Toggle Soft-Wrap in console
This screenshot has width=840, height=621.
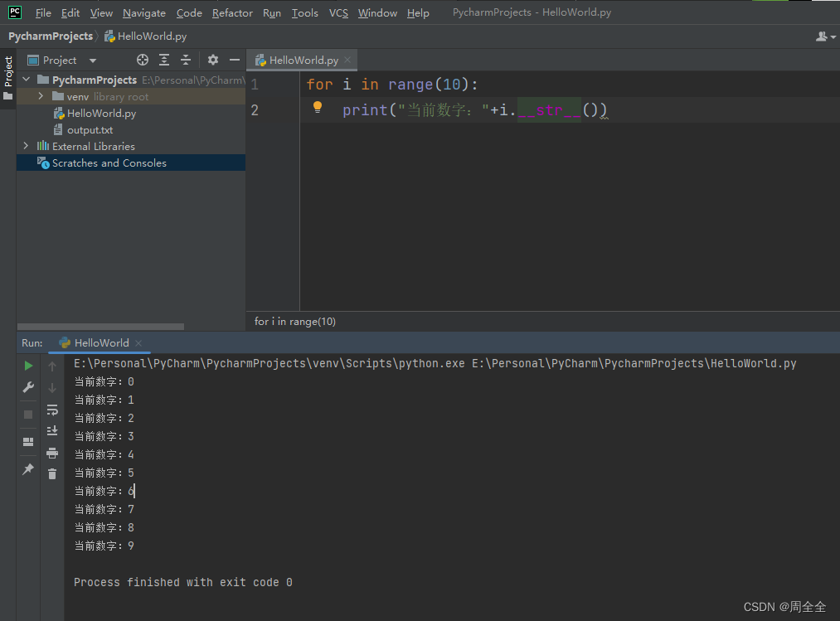point(52,410)
